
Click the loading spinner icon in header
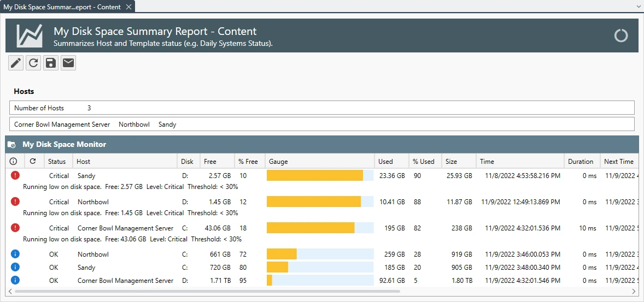click(621, 36)
